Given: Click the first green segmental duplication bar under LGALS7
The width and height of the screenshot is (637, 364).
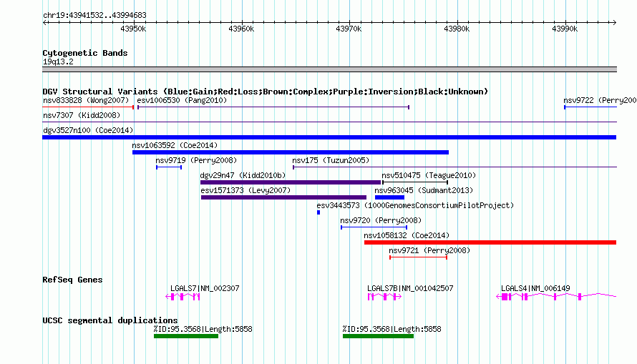Looking at the screenshot, I should [x=186, y=336].
